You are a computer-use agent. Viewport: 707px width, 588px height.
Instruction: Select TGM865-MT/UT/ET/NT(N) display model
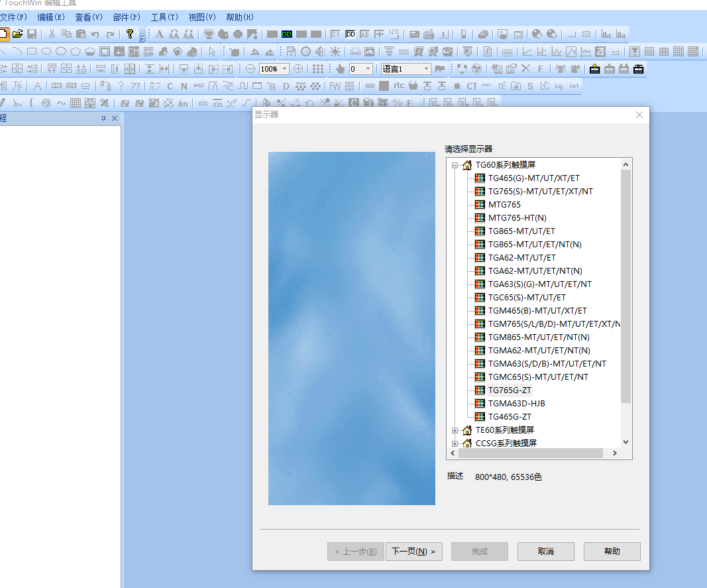click(539, 337)
